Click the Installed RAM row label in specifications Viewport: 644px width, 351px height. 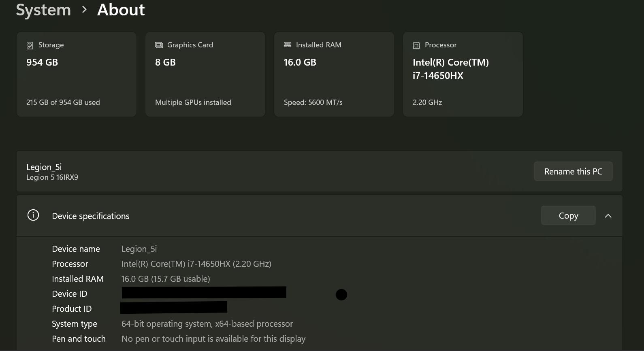click(x=78, y=279)
